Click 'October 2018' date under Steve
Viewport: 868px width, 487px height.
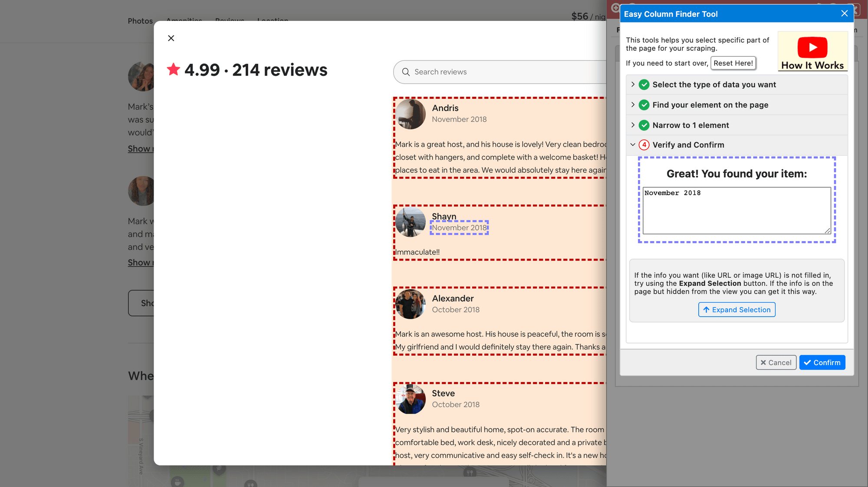tap(456, 405)
